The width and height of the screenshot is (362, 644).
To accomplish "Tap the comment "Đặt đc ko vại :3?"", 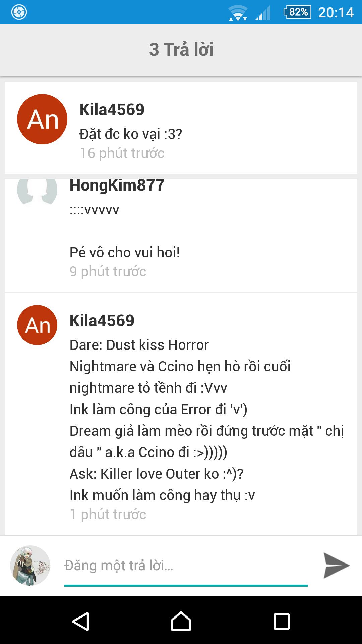I will pyautogui.click(x=131, y=134).
